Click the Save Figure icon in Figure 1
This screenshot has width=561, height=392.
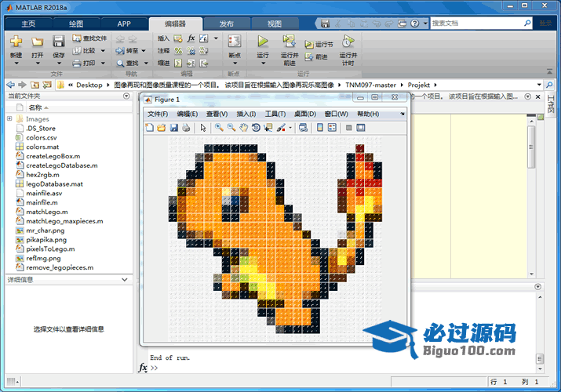click(174, 128)
